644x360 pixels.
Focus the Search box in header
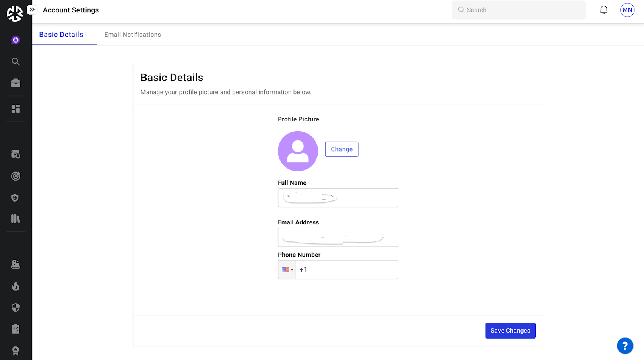click(518, 10)
